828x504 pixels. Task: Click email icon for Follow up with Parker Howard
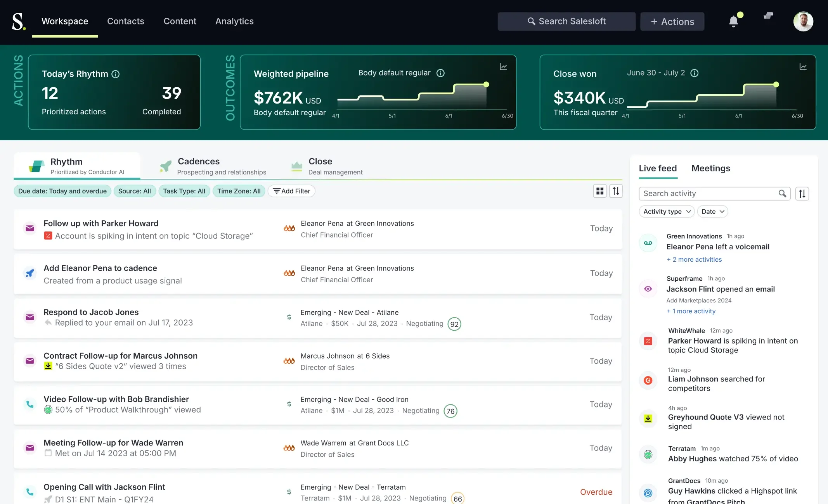[x=30, y=228]
